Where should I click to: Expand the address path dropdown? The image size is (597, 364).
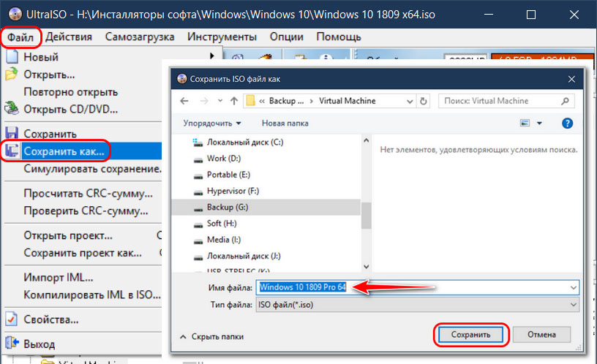coord(410,101)
